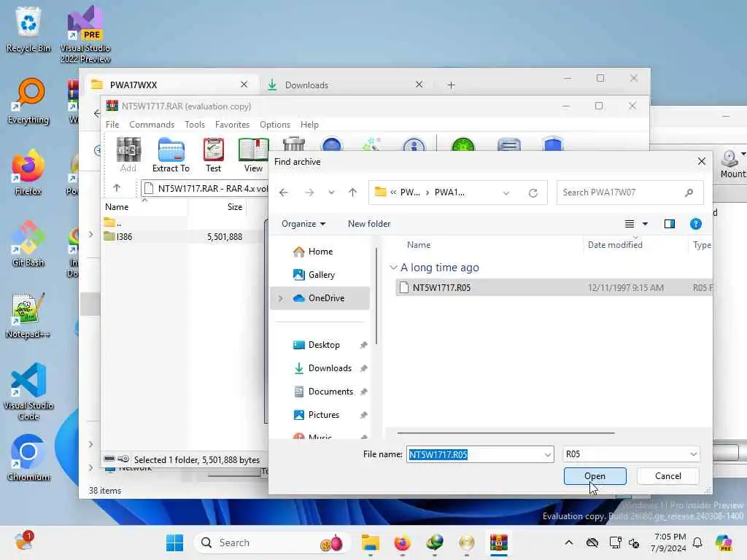Open File Explorer from the taskbar
Image resolution: width=747 pixels, height=560 pixels.
[370, 542]
